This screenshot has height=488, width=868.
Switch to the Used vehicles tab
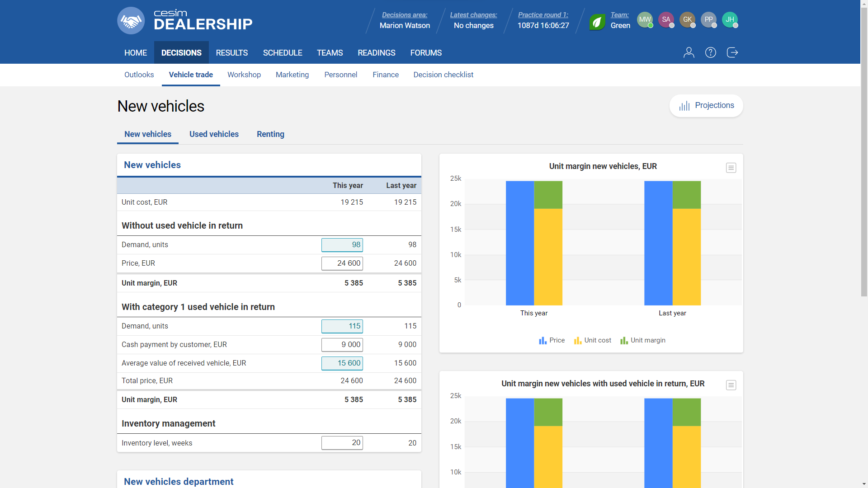[214, 134]
